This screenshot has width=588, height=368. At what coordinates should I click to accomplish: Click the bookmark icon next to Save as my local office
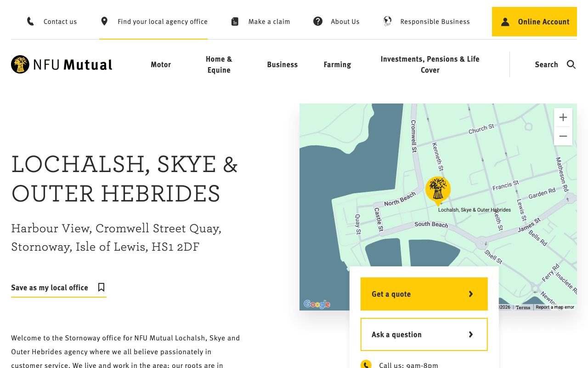(102, 287)
